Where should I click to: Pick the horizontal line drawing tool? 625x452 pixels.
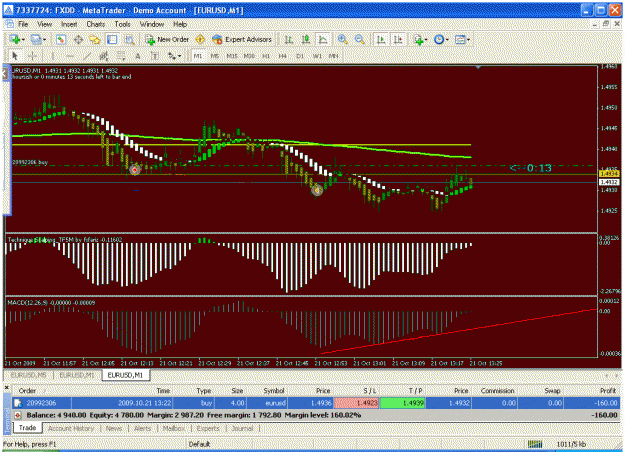click(x=70, y=56)
